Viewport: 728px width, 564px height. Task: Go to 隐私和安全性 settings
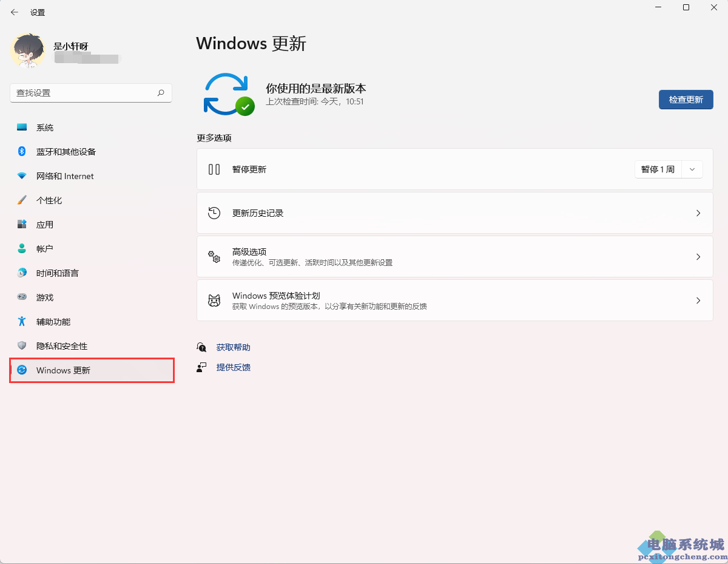tap(91, 346)
